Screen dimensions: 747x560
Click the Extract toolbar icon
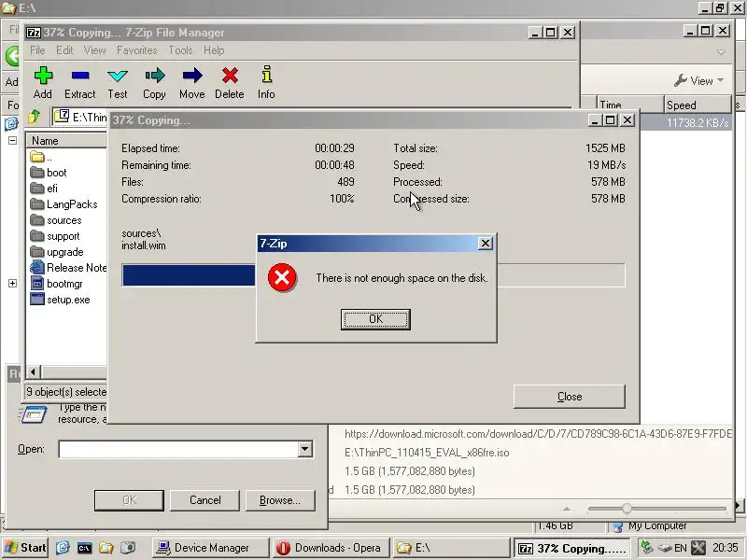[x=80, y=82]
